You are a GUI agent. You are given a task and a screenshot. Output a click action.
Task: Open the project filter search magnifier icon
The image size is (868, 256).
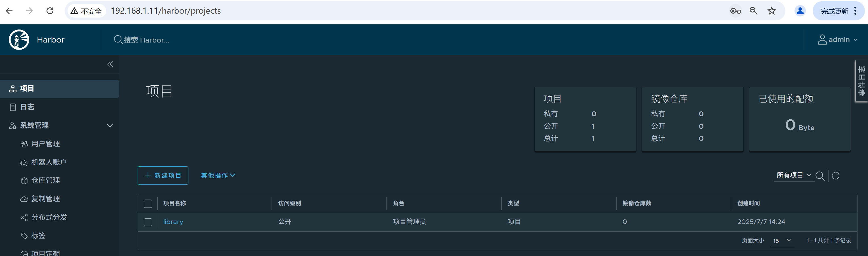coord(820,175)
